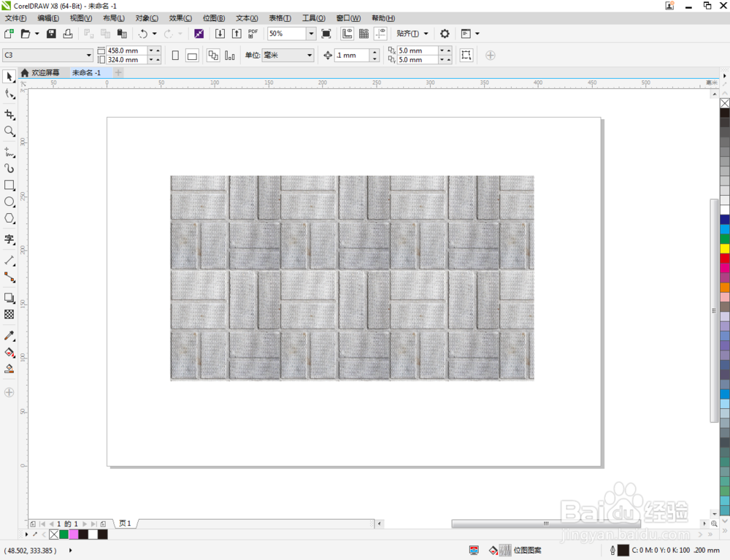Click the vertical scrollbar thumb
The height and width of the screenshot is (560, 730).
[714, 310]
